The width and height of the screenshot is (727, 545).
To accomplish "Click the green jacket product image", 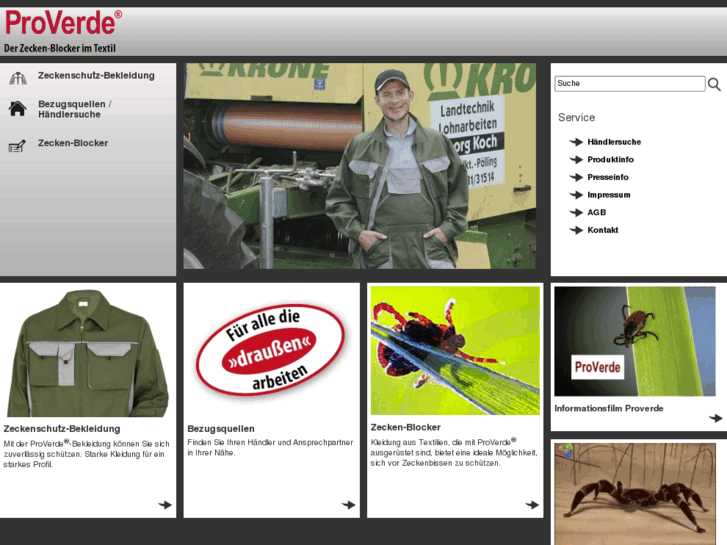I will (x=88, y=352).
